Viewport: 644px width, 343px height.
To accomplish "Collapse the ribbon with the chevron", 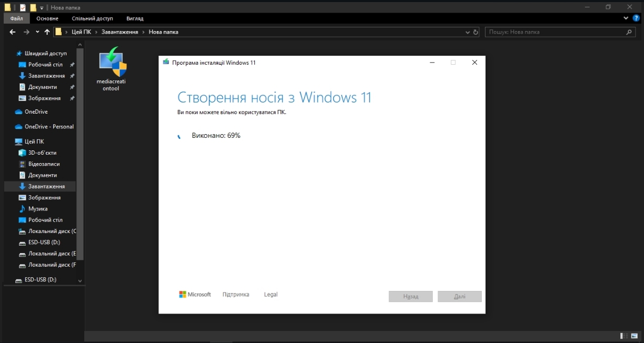I will (626, 18).
